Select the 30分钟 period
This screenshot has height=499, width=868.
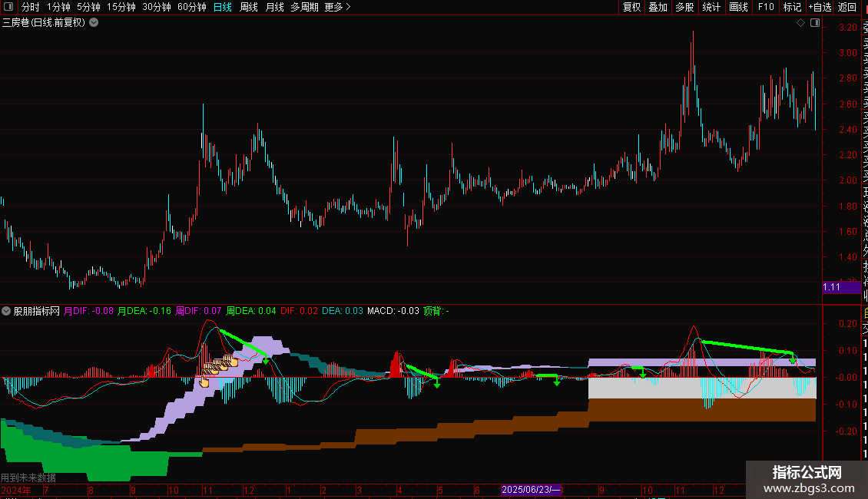tap(156, 7)
